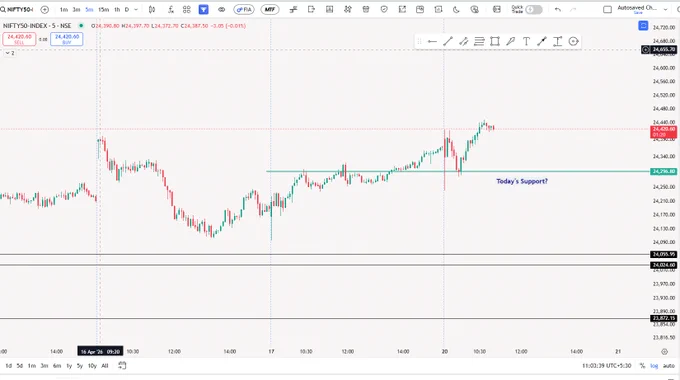Select the 6m range at bottom
680x380 pixels.
tap(57, 366)
